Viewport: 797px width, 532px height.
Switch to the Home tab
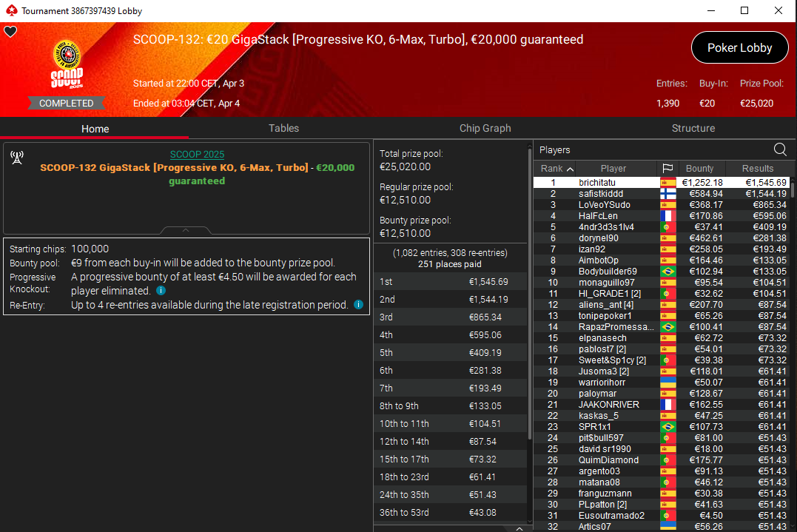tap(95, 129)
